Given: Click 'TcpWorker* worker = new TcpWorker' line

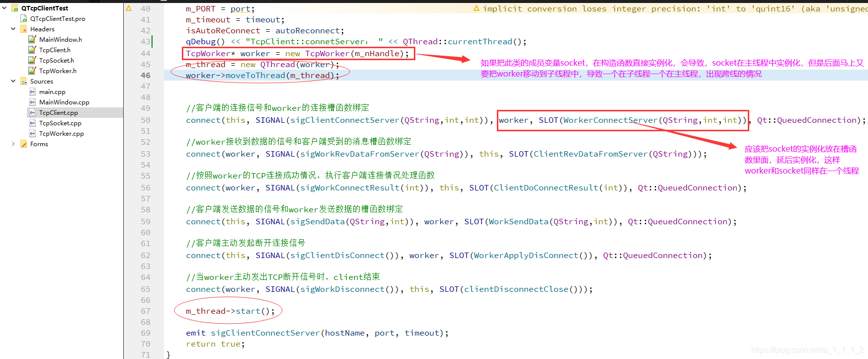Looking at the screenshot, I should 297,53.
